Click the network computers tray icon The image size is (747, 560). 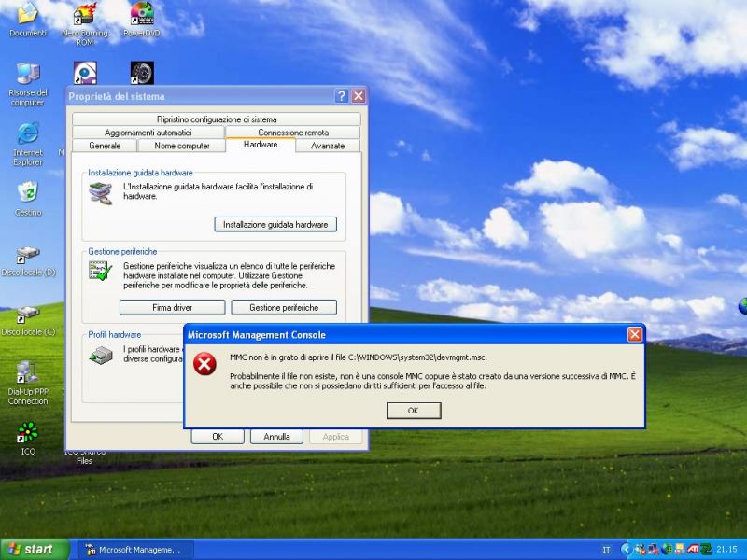click(x=653, y=550)
